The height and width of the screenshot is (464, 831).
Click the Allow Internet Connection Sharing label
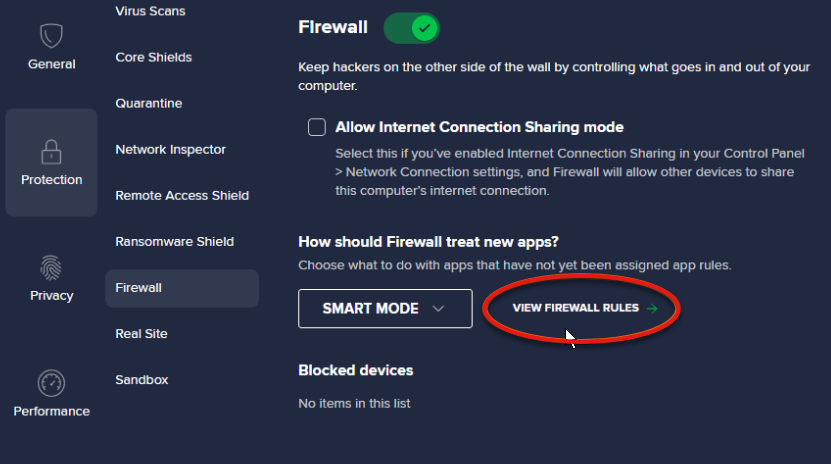479,127
